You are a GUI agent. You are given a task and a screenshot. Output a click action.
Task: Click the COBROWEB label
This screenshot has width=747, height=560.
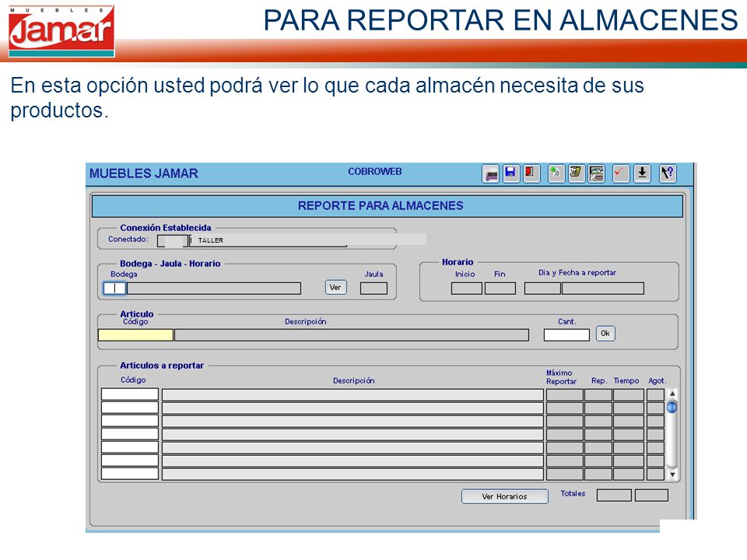pyautogui.click(x=375, y=171)
